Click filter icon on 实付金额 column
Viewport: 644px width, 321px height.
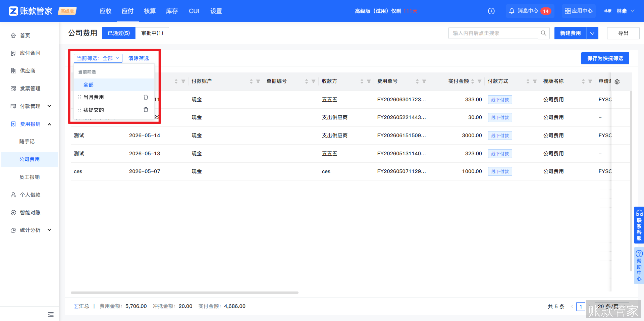click(479, 82)
